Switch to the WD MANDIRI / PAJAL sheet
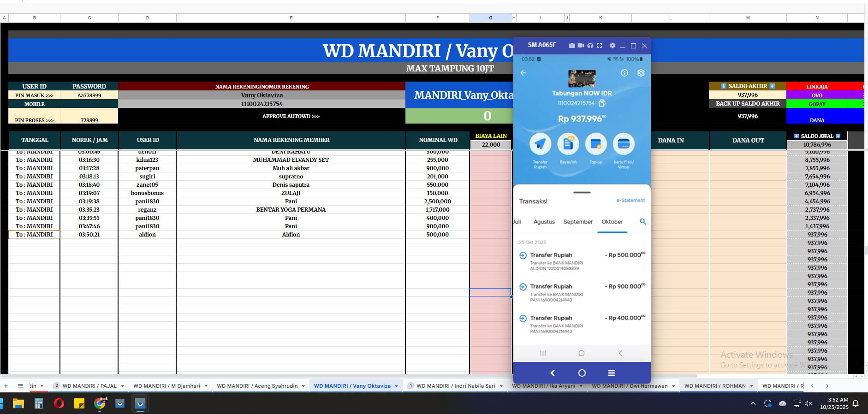The height and width of the screenshot is (414, 868). point(89,386)
